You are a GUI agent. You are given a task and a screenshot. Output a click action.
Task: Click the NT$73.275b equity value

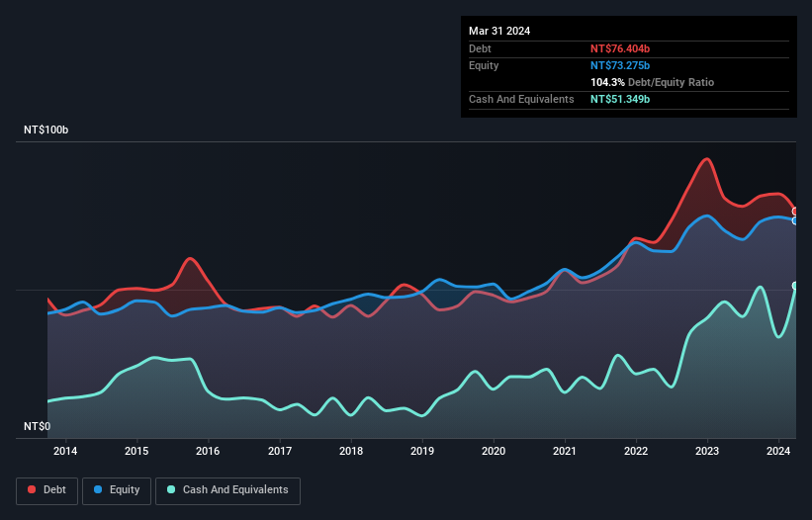point(620,65)
